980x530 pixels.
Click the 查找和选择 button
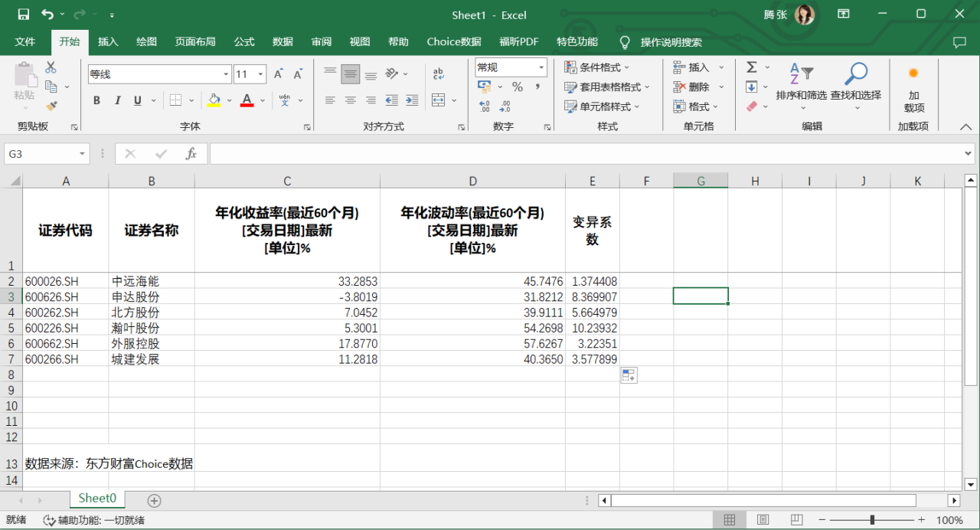(855, 83)
